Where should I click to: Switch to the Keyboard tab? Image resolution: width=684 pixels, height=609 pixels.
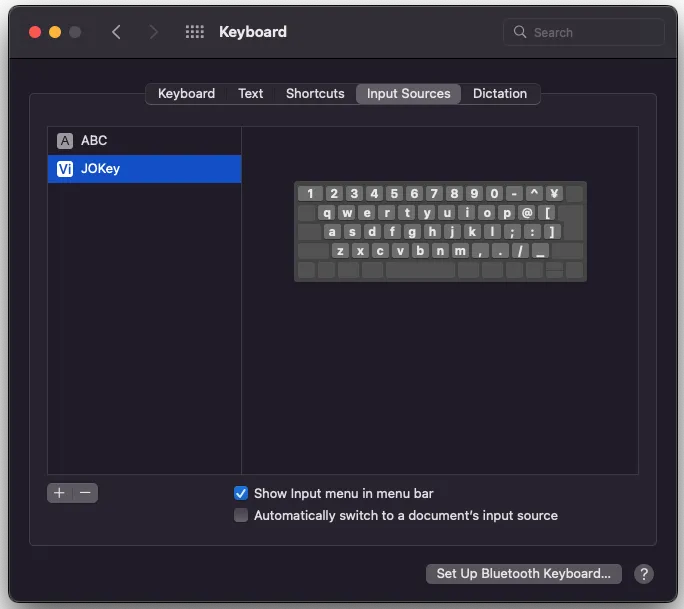[x=186, y=94]
